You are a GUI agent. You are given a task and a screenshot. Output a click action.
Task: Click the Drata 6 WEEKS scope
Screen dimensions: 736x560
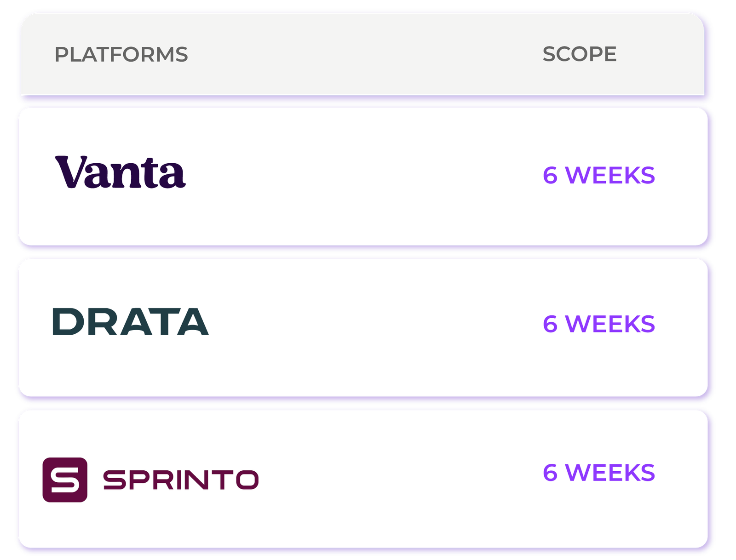pyautogui.click(x=598, y=324)
